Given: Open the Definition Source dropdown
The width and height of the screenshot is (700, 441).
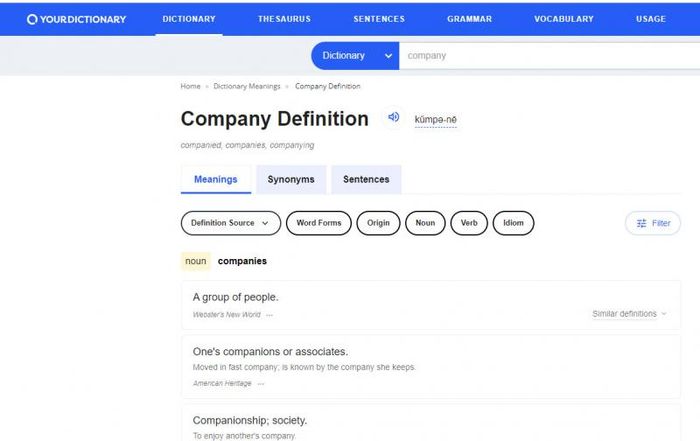Looking at the screenshot, I should click(x=231, y=223).
